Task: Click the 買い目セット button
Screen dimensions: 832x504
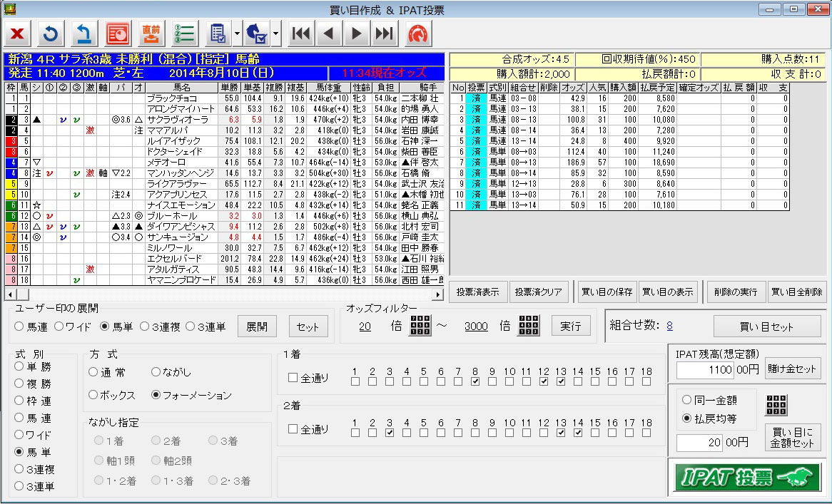Action: click(x=767, y=326)
